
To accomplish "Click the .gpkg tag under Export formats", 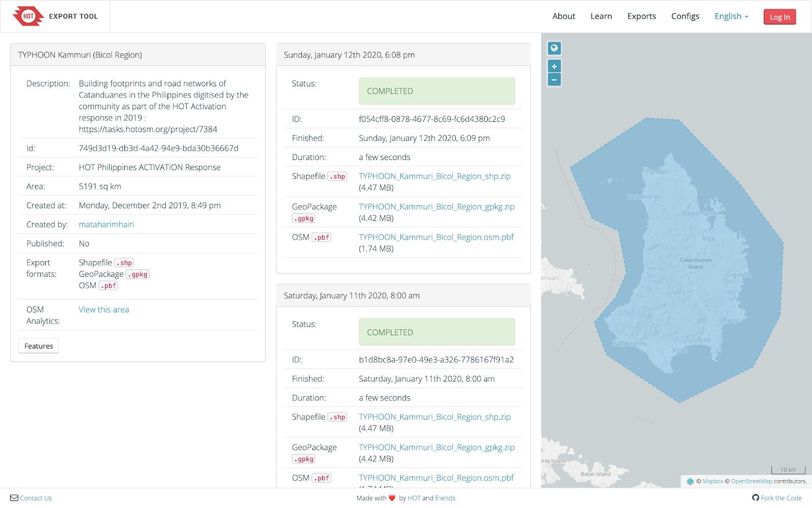I will coord(138,274).
